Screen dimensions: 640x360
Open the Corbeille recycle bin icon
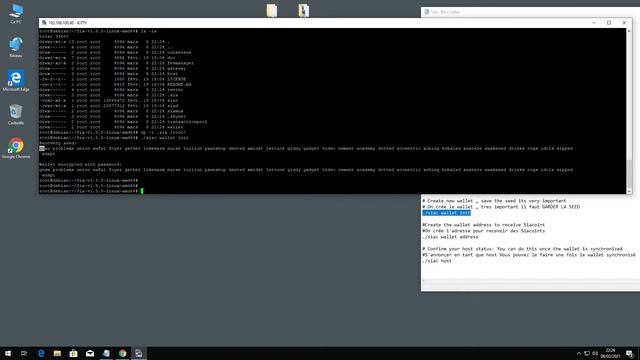click(x=16, y=114)
